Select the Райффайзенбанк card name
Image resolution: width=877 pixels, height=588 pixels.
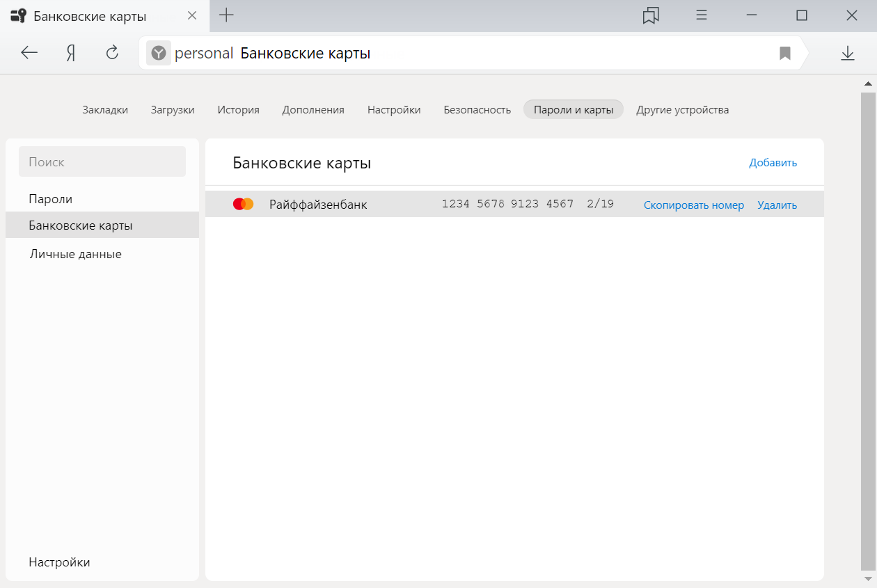click(318, 205)
